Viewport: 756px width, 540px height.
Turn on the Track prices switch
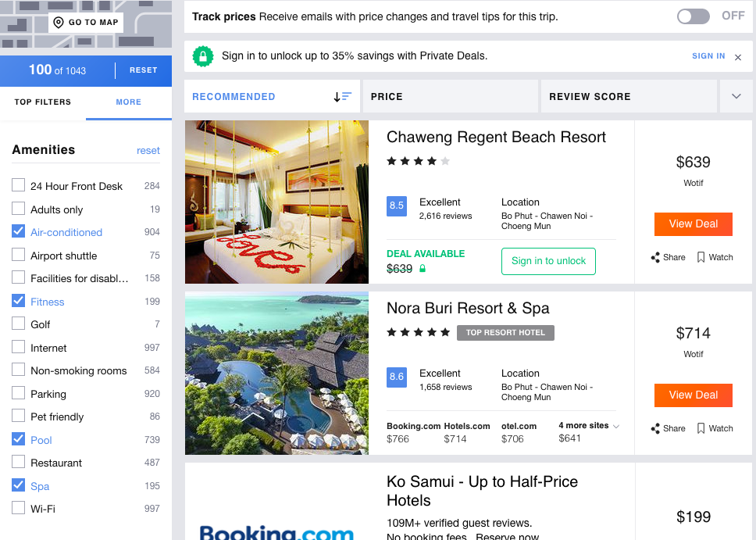click(x=693, y=16)
